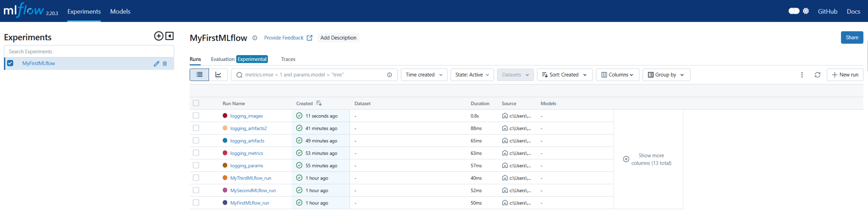Click the logging_artifacts blue color dot
Screen dimensions: 868x214
(x=225, y=141)
